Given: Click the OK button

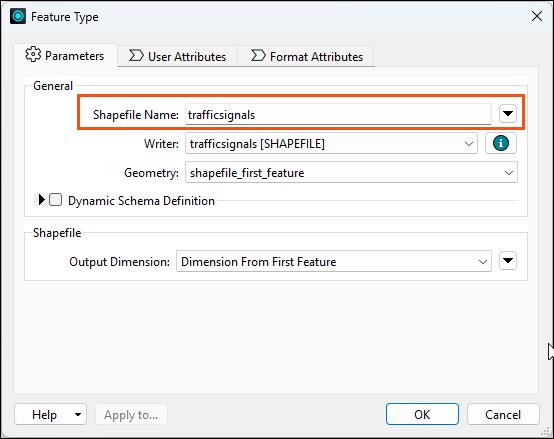Looking at the screenshot, I should pos(422,414).
